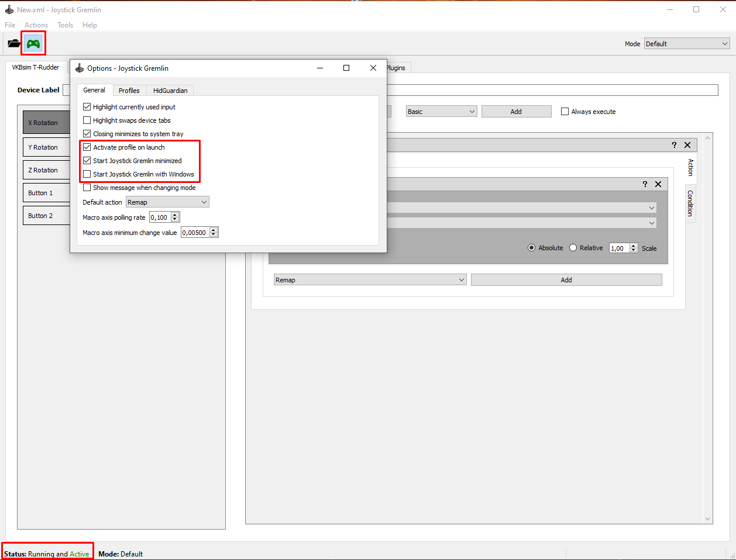Select the Relative radio button
The width and height of the screenshot is (736, 560).
point(573,248)
